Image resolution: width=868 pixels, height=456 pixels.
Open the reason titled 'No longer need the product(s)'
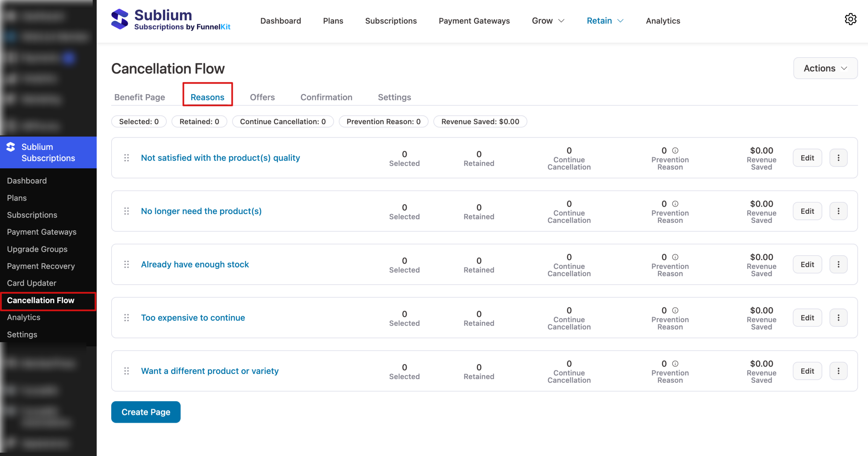point(201,211)
